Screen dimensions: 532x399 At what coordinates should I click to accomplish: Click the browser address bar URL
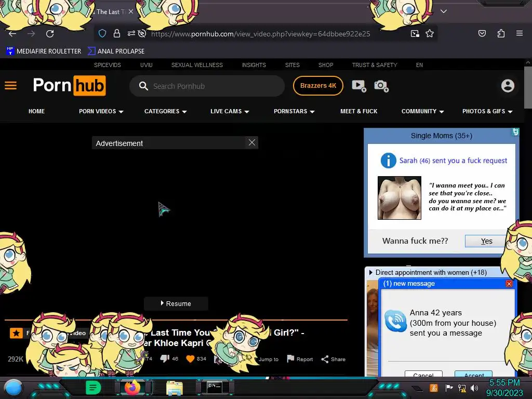(x=261, y=34)
